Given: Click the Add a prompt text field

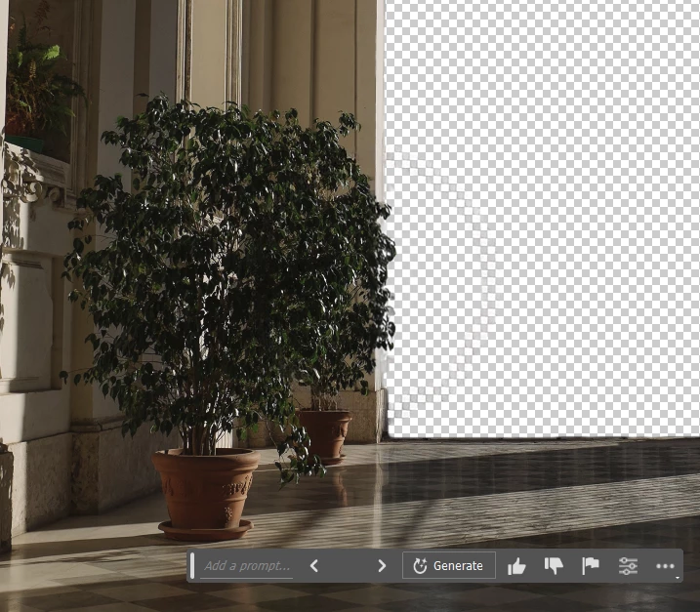Looking at the screenshot, I should (x=246, y=566).
